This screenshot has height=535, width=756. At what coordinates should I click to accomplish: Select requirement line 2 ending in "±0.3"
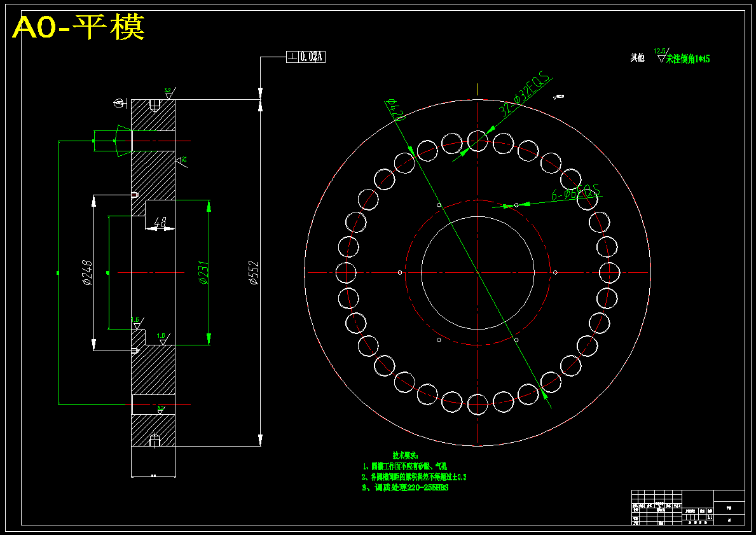414,477
